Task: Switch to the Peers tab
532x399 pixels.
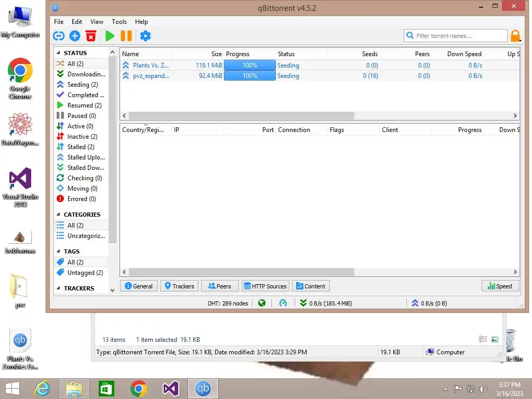Action: [220, 286]
